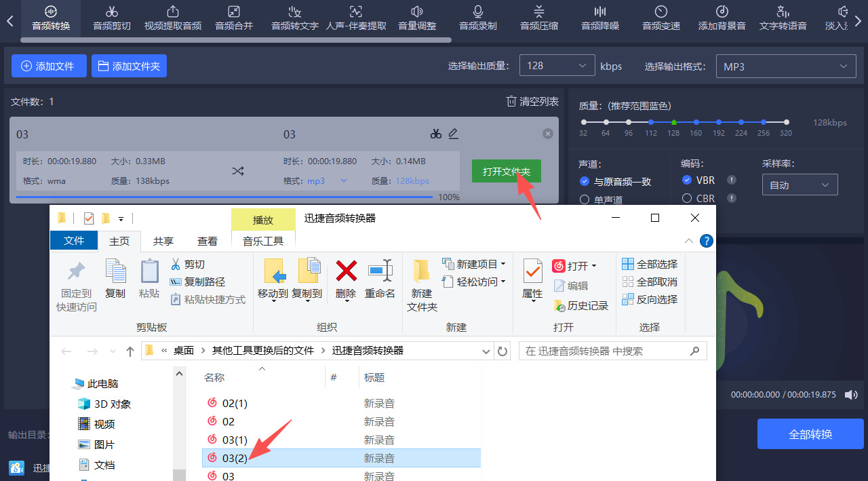Select the 音频降噪 noise reduction tool
The height and width of the screenshot is (481, 868).
click(599, 18)
